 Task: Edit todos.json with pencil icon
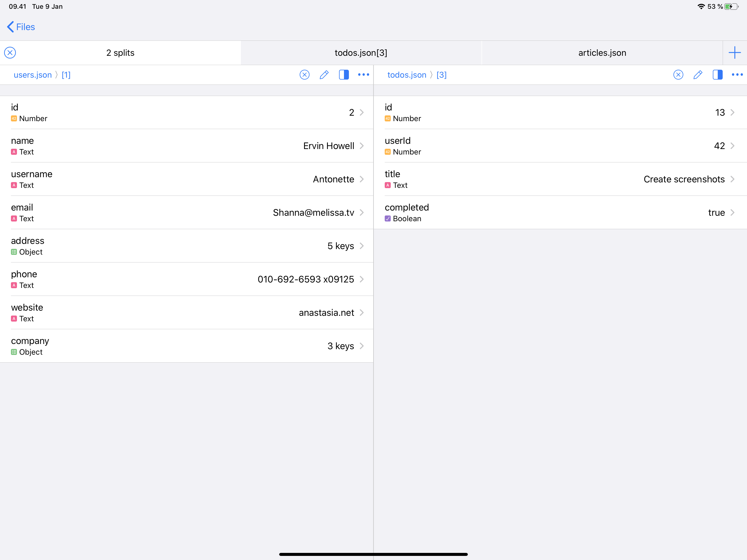tap(698, 75)
